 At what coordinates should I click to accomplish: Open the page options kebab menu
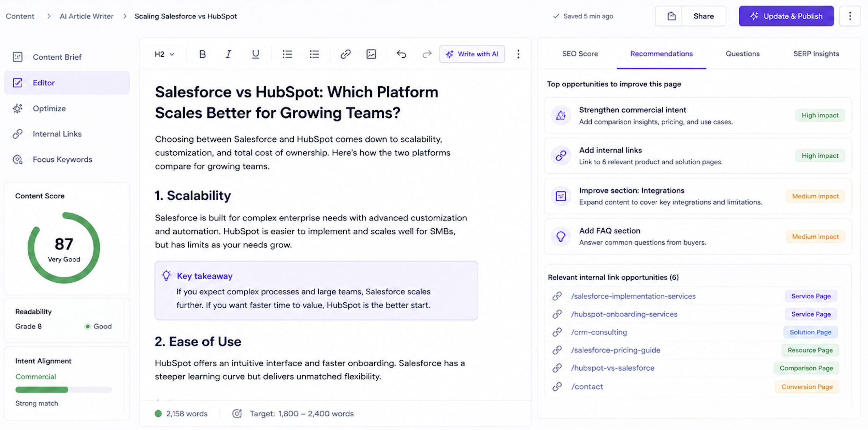click(x=850, y=16)
